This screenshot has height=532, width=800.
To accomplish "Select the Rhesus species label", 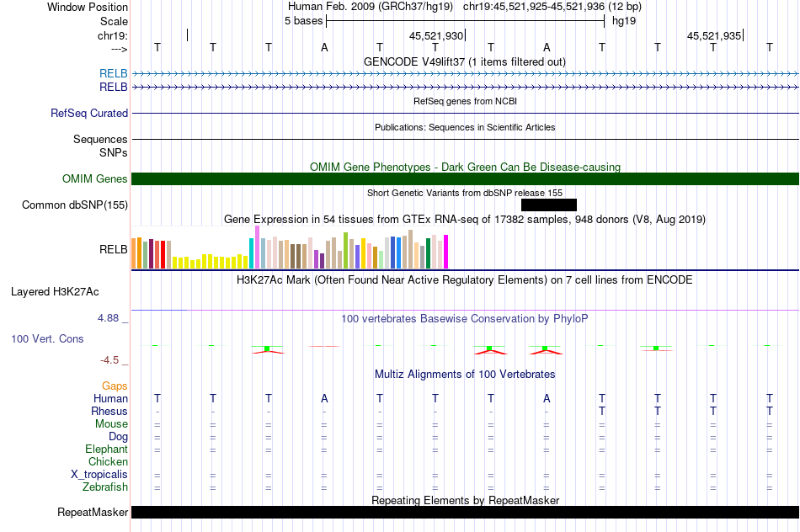I will (x=109, y=411).
